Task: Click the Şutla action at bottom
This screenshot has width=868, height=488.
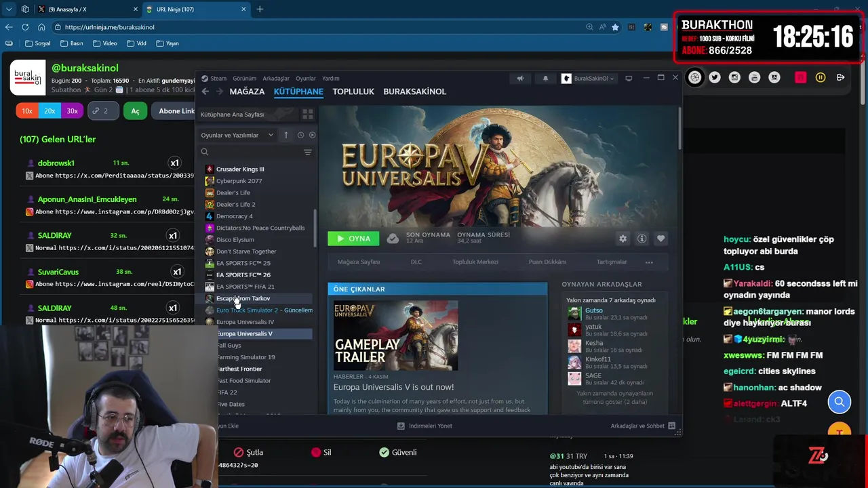Action: click(248, 452)
